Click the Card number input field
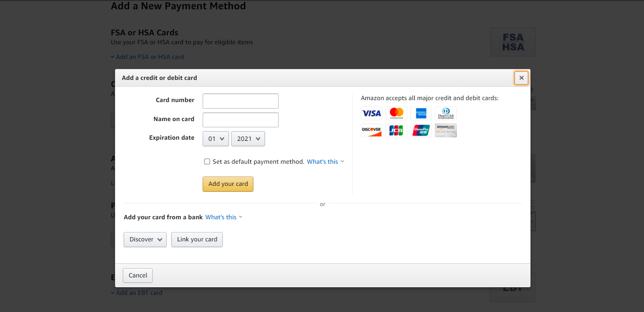The height and width of the screenshot is (312, 644). point(240,101)
